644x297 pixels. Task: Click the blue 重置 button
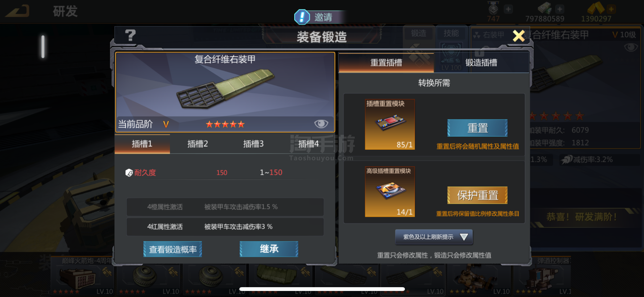point(477,128)
